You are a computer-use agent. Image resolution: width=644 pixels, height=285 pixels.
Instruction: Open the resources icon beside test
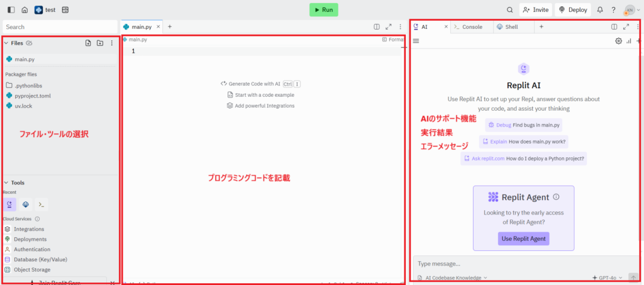[65, 10]
